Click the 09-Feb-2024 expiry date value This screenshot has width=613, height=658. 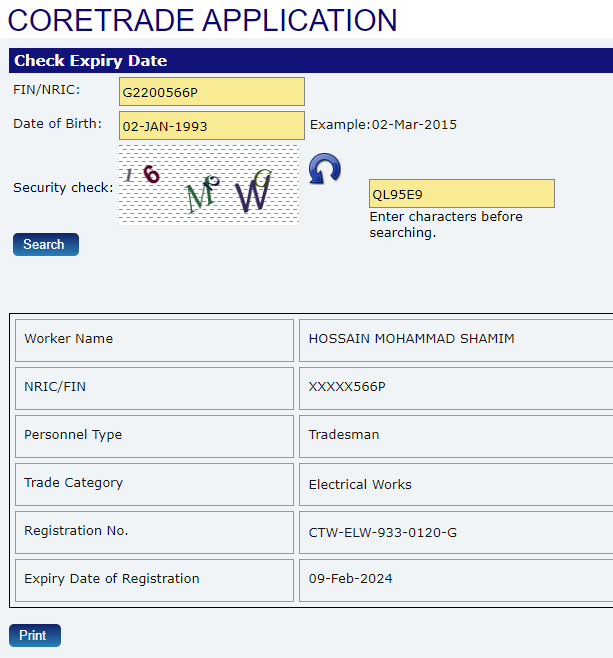(350, 579)
